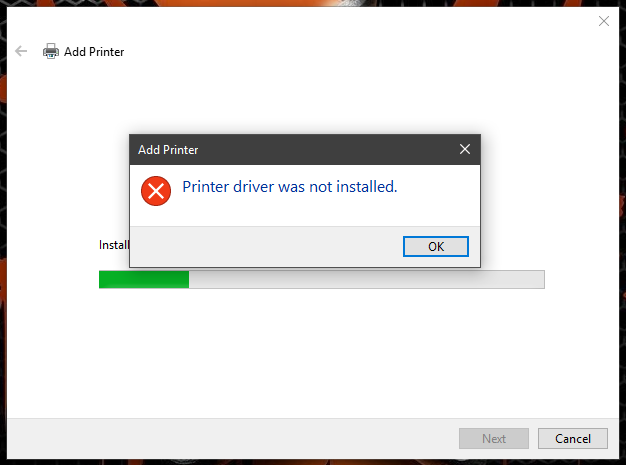
Task: Click the grey footer area beside OK
Action: 265,246
